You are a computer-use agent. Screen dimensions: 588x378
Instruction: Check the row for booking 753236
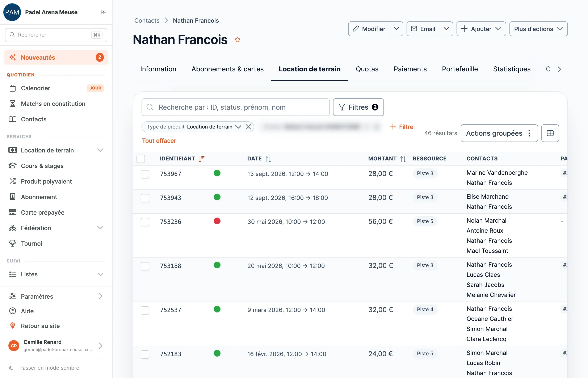[x=145, y=222]
